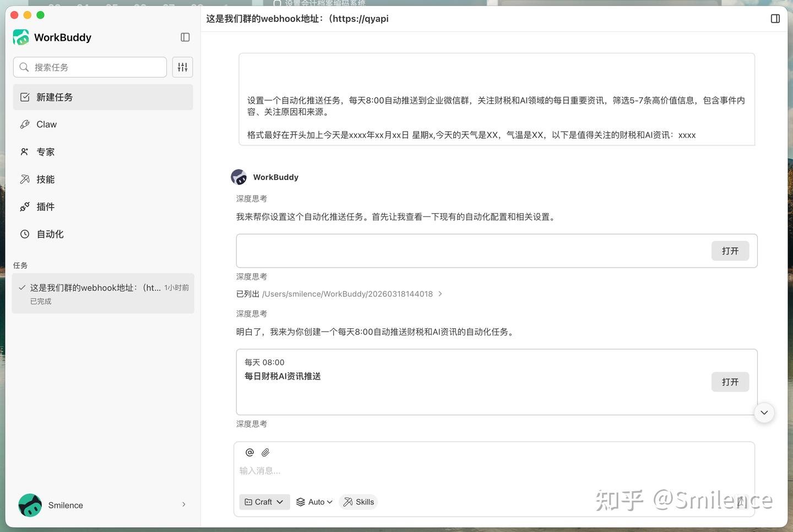The image size is (793, 532).
Task: Open Claw section in sidebar
Action: pos(103,124)
